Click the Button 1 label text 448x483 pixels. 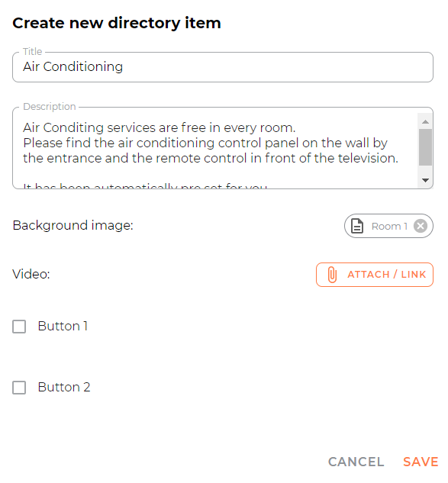tap(63, 326)
